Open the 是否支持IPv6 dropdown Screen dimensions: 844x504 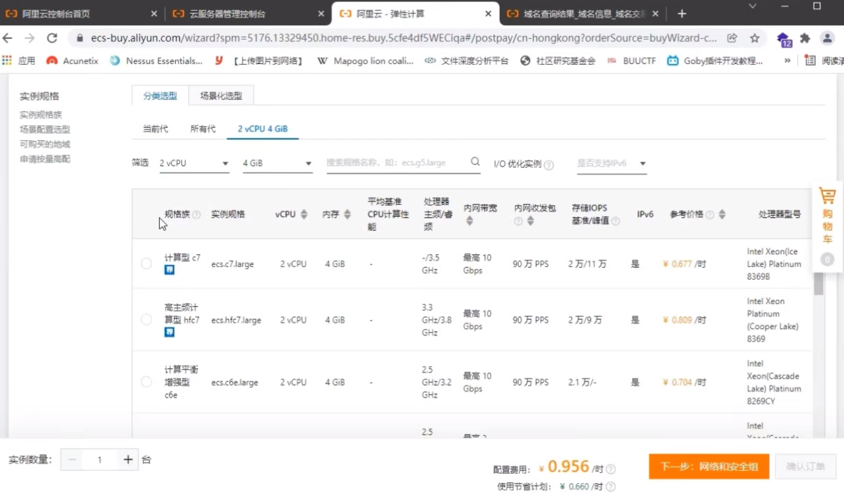(x=611, y=163)
